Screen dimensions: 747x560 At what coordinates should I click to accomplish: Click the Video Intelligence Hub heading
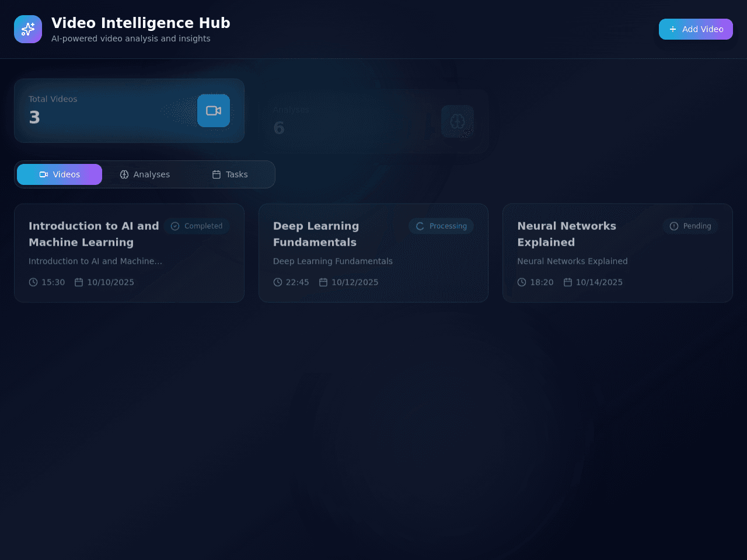point(141,23)
